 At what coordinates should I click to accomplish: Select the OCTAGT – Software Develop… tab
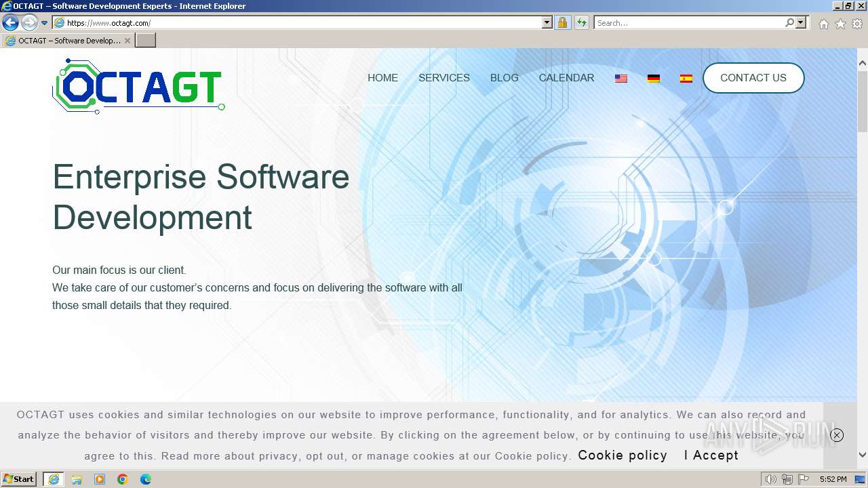(68, 41)
